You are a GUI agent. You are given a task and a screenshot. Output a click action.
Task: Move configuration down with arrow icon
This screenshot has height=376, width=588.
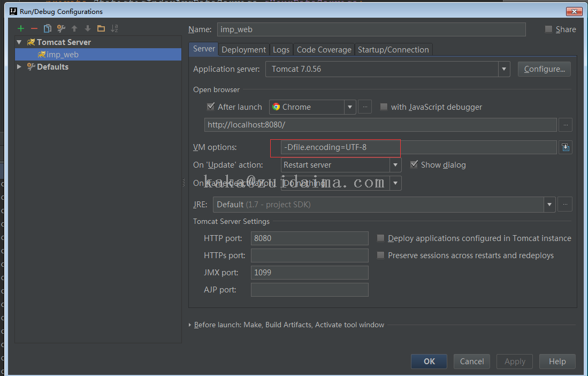pyautogui.click(x=88, y=28)
